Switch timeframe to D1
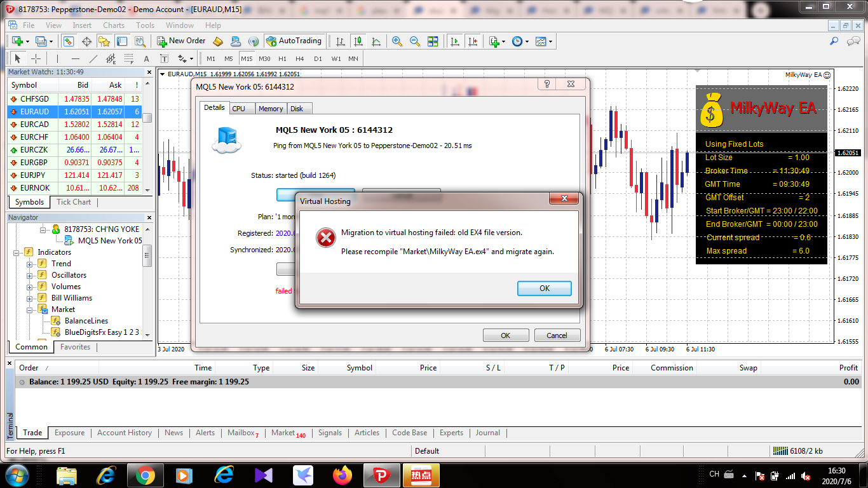This screenshot has height=488, width=868. (x=318, y=58)
